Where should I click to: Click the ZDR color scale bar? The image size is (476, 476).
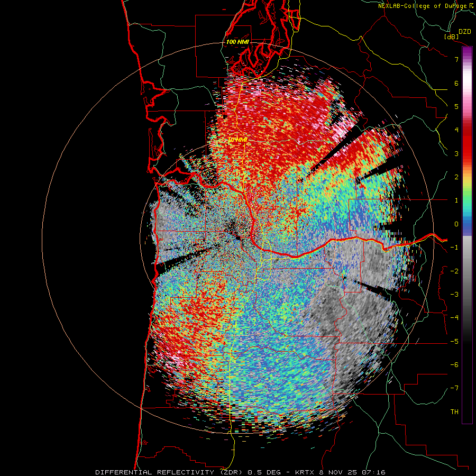(x=467, y=235)
